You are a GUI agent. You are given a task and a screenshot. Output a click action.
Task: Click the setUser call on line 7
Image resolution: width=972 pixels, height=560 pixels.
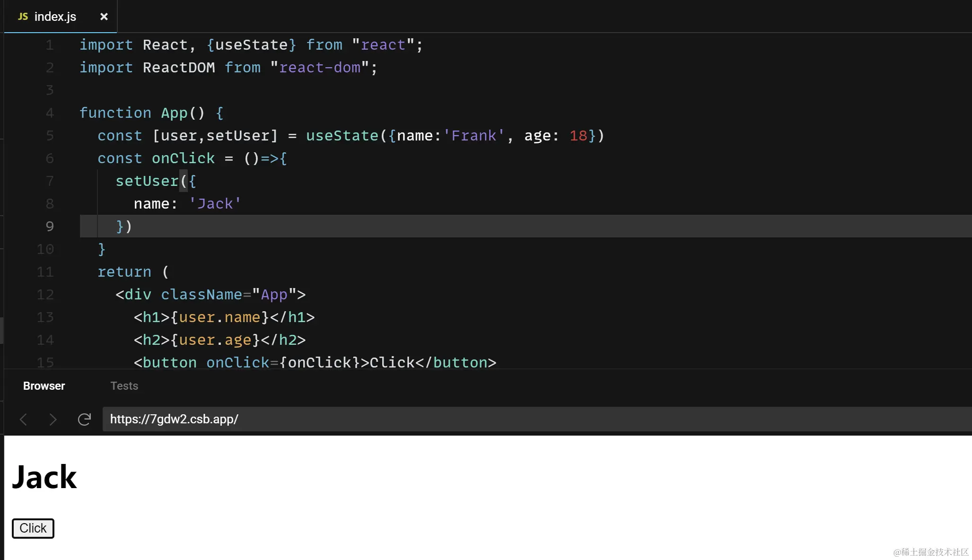[x=147, y=181]
